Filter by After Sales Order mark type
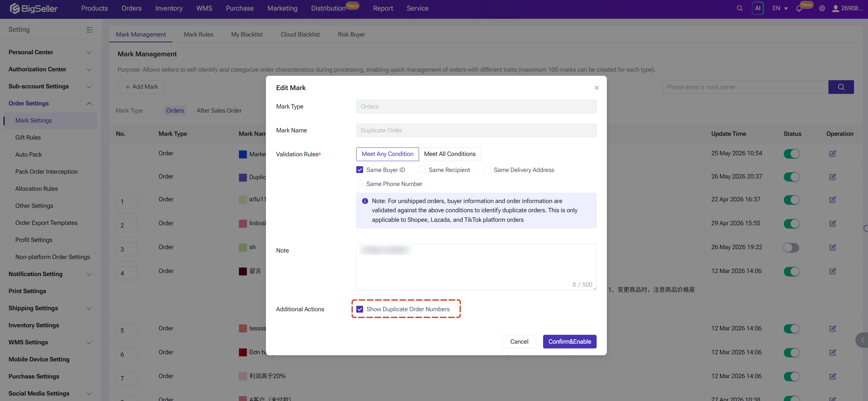 coord(219,111)
